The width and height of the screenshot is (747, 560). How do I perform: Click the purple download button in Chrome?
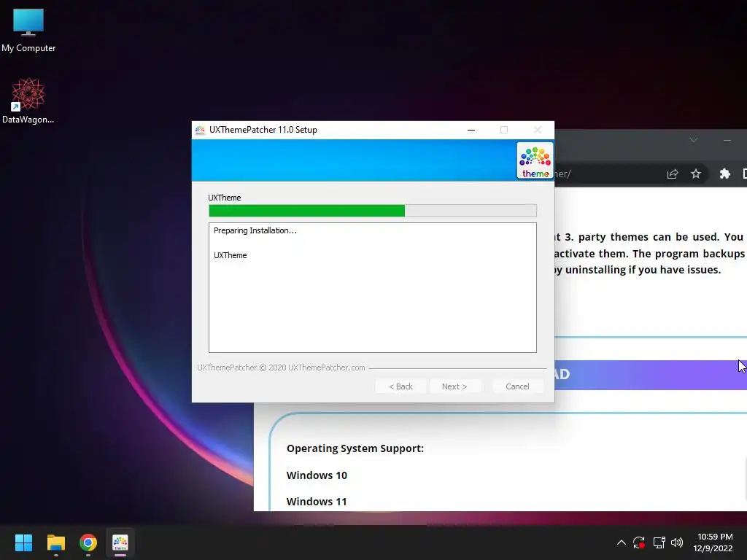651,375
